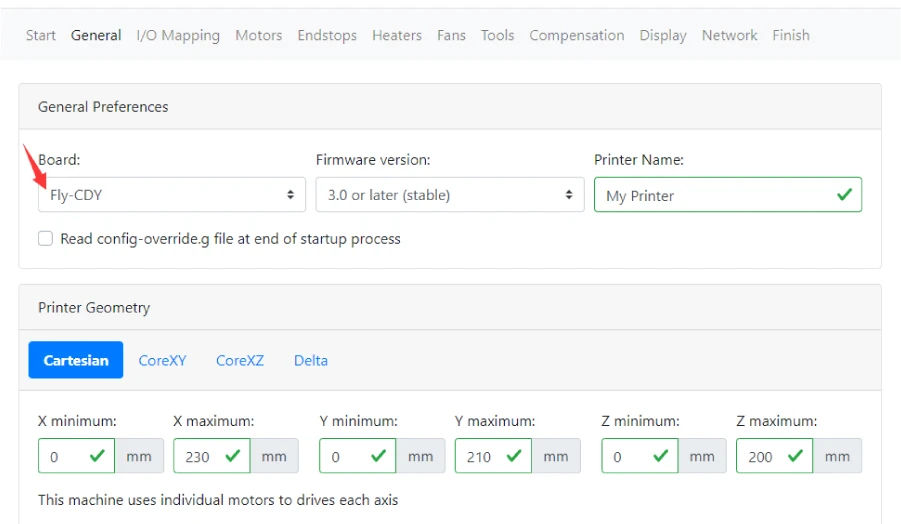Screen dimensions: 901x524
Task: Click the X minimum input field
Action: [66, 456]
